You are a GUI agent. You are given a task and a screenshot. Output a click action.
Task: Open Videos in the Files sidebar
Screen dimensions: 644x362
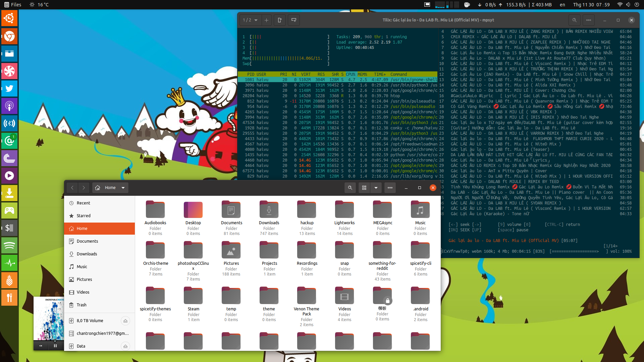pyautogui.click(x=100, y=292)
